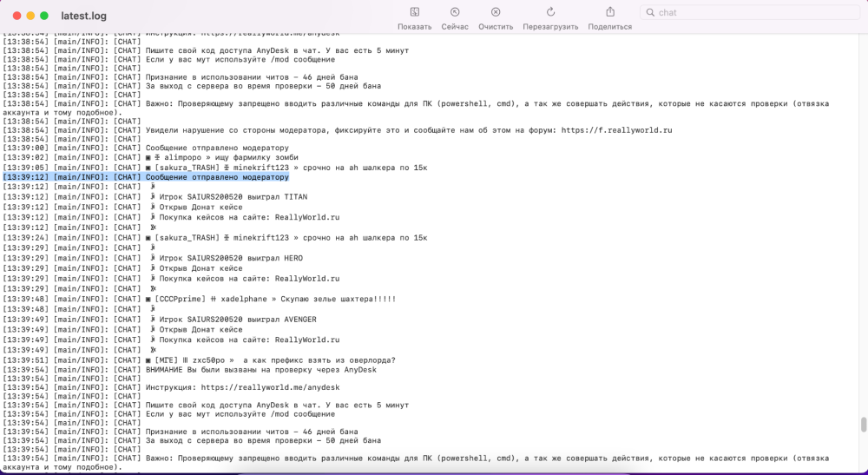Image resolution: width=868 pixels, height=475 pixels.
Task: Select alimporo's line "ищу фармилку зомби"
Action: point(150,158)
